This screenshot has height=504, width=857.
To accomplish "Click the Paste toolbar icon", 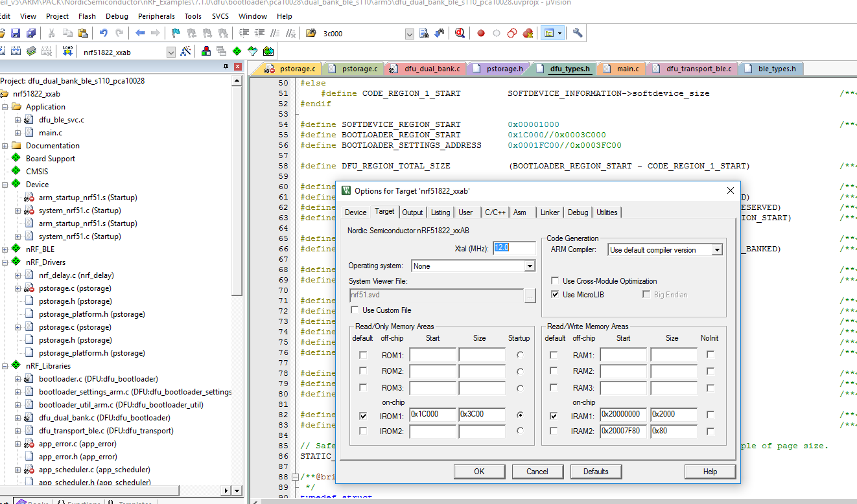I will [82, 33].
